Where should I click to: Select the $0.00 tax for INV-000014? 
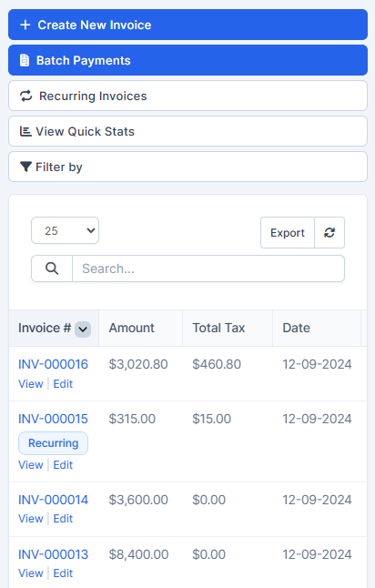[208, 500]
